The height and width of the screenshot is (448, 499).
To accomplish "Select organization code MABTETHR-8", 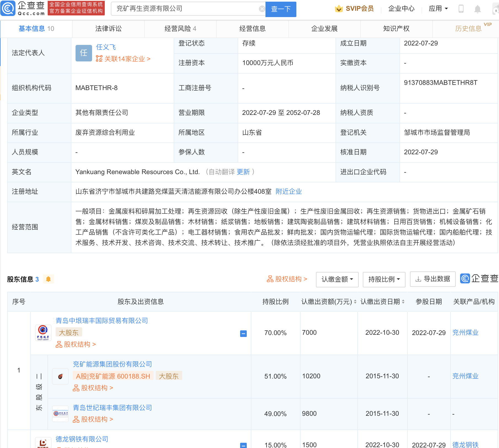I will click(96, 88).
